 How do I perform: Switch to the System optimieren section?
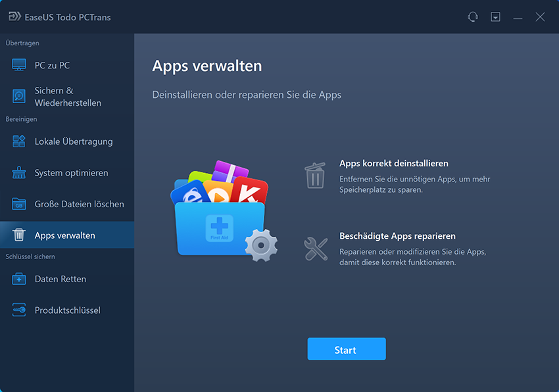tap(71, 173)
